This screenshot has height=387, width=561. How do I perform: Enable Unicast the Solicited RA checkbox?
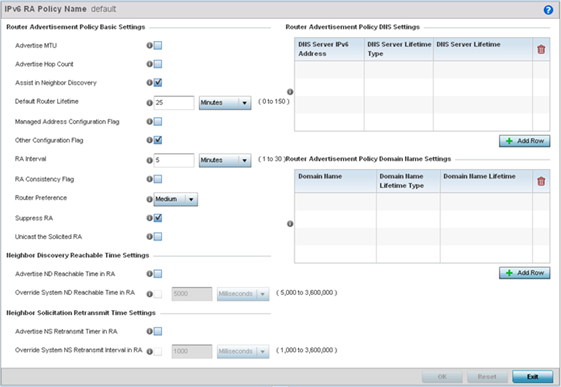(158, 236)
